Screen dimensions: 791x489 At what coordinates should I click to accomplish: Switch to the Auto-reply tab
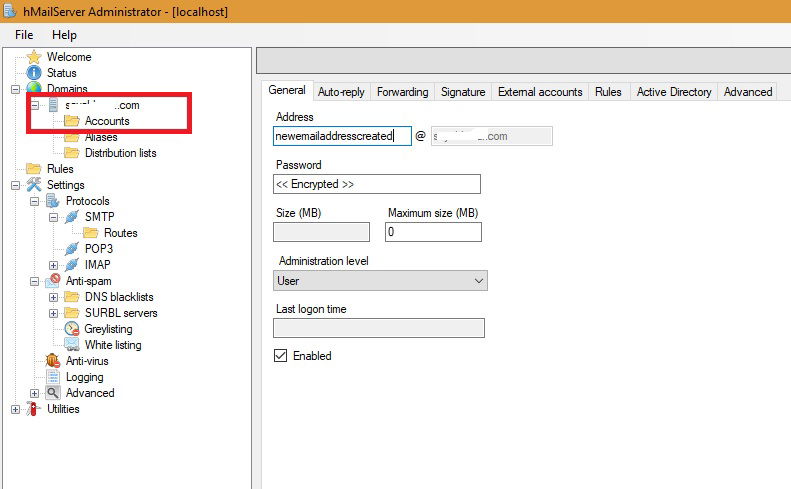tap(342, 92)
